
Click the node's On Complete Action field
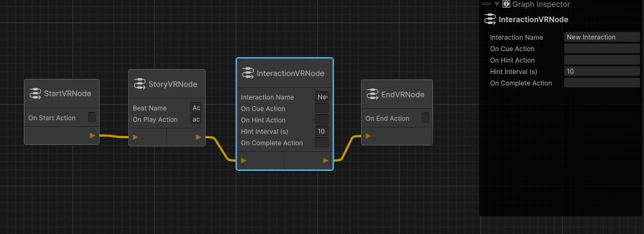tap(323, 143)
